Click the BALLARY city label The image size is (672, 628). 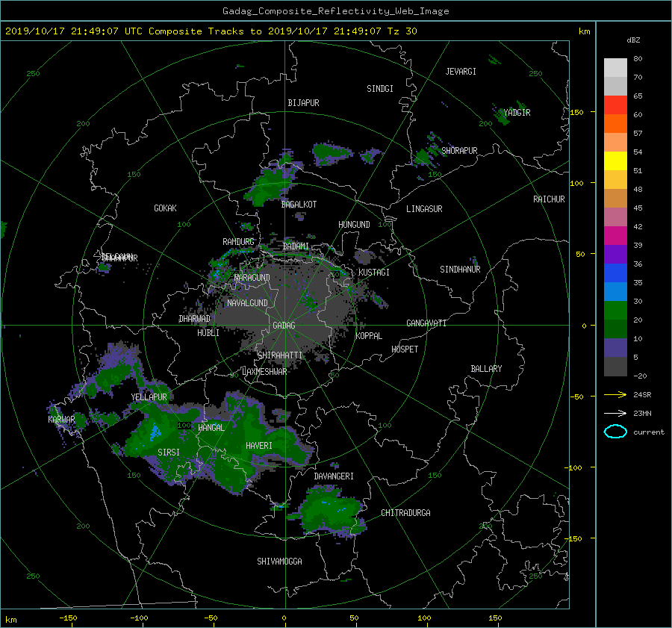(x=486, y=369)
